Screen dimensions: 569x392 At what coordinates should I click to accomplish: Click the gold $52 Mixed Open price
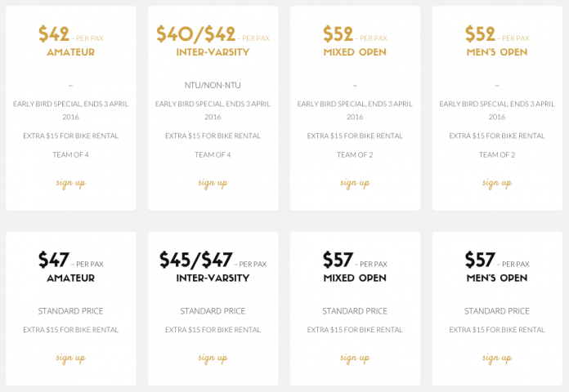pos(338,34)
